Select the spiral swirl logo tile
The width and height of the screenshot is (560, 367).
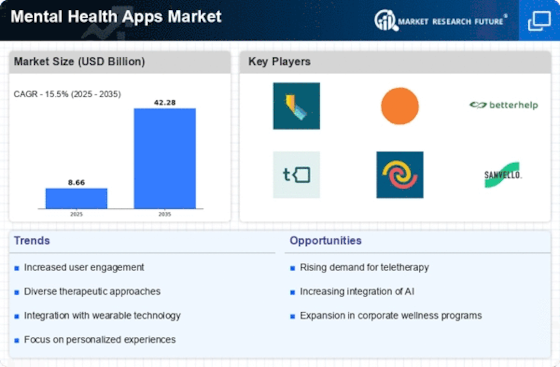click(400, 175)
